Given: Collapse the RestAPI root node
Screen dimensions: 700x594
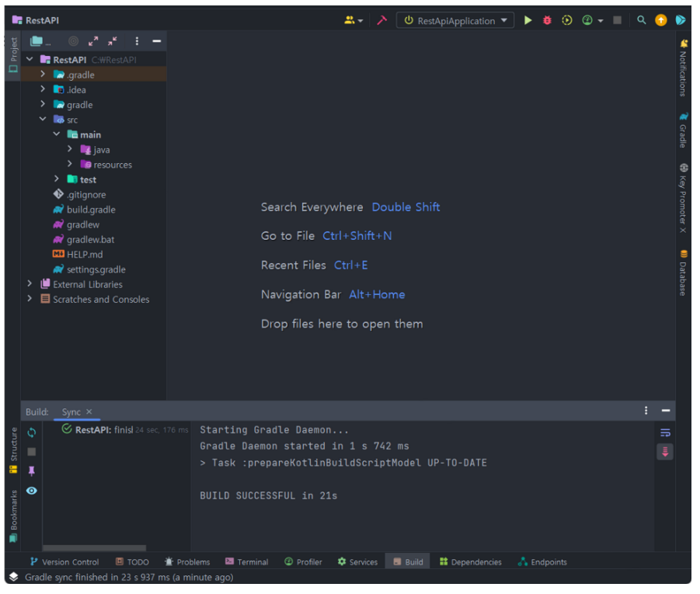Looking at the screenshot, I should coord(30,59).
